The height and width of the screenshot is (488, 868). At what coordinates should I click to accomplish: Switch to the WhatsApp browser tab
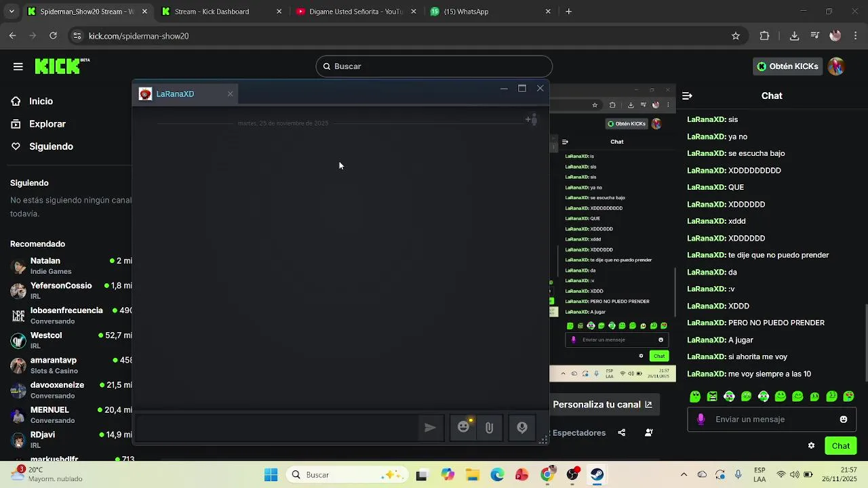pos(490,12)
